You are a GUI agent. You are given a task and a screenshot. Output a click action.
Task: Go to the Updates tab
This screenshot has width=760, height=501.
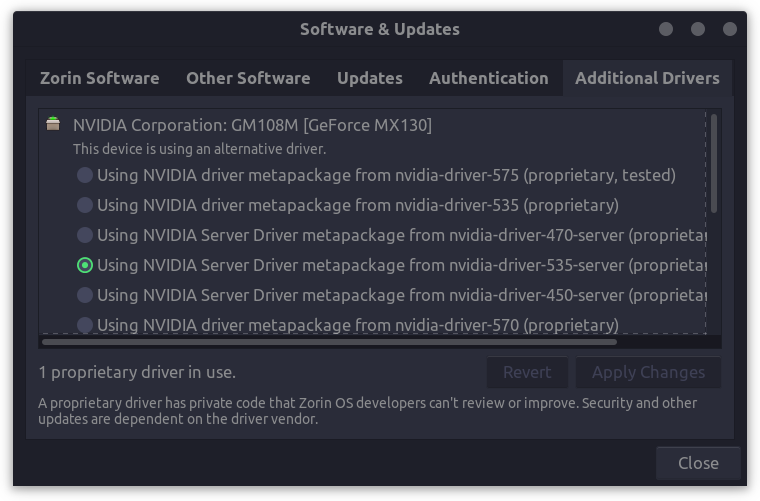click(369, 78)
